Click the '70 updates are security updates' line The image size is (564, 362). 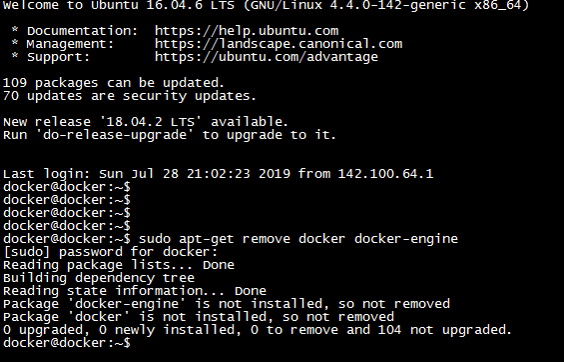pos(129,96)
